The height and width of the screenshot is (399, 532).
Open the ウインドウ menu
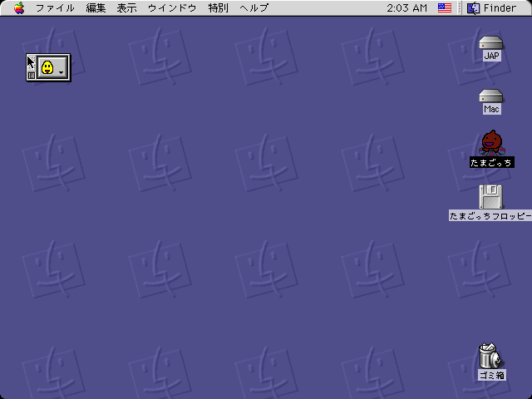coord(172,7)
